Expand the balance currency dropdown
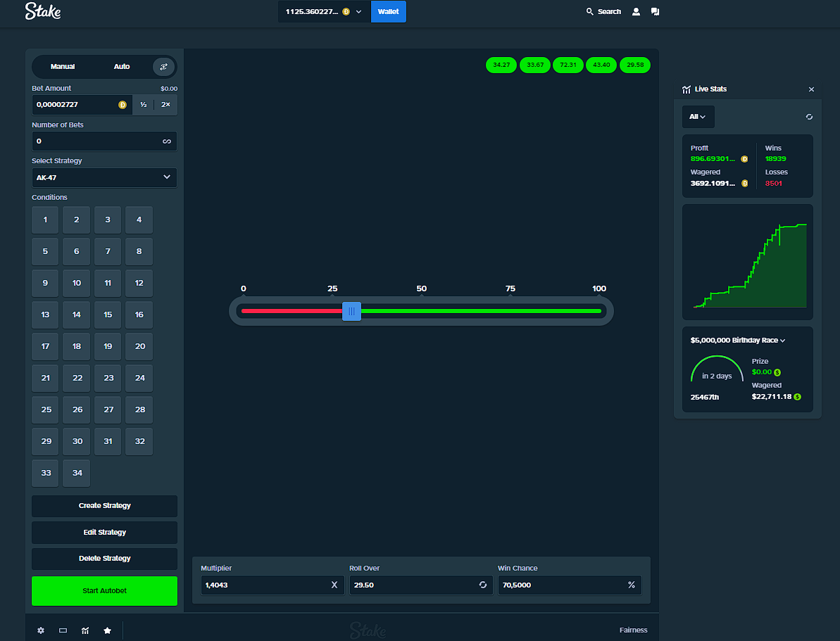The width and height of the screenshot is (840, 641). coord(358,11)
